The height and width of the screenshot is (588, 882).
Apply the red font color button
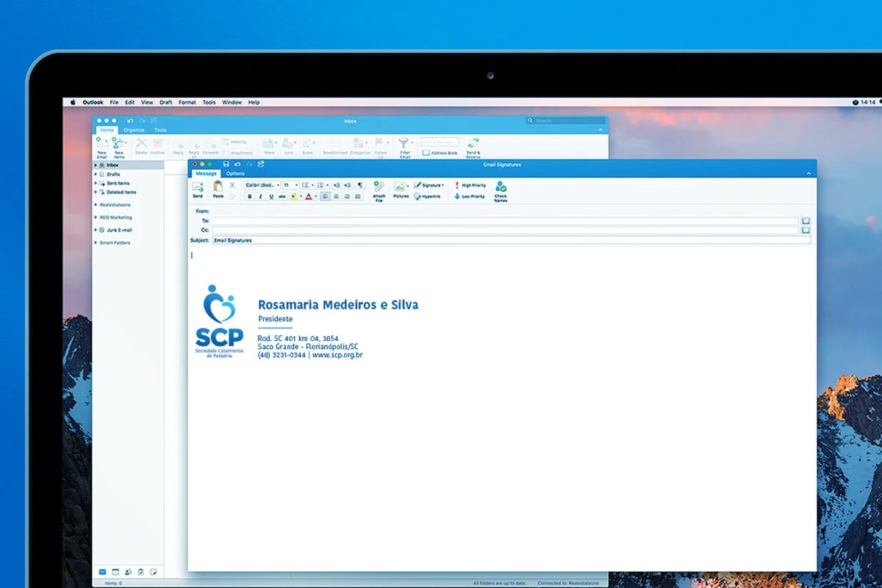coord(308,196)
